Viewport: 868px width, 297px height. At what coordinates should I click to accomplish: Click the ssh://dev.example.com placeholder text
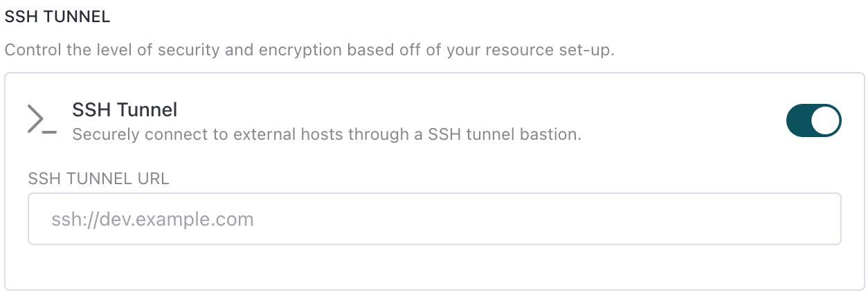coord(152,219)
